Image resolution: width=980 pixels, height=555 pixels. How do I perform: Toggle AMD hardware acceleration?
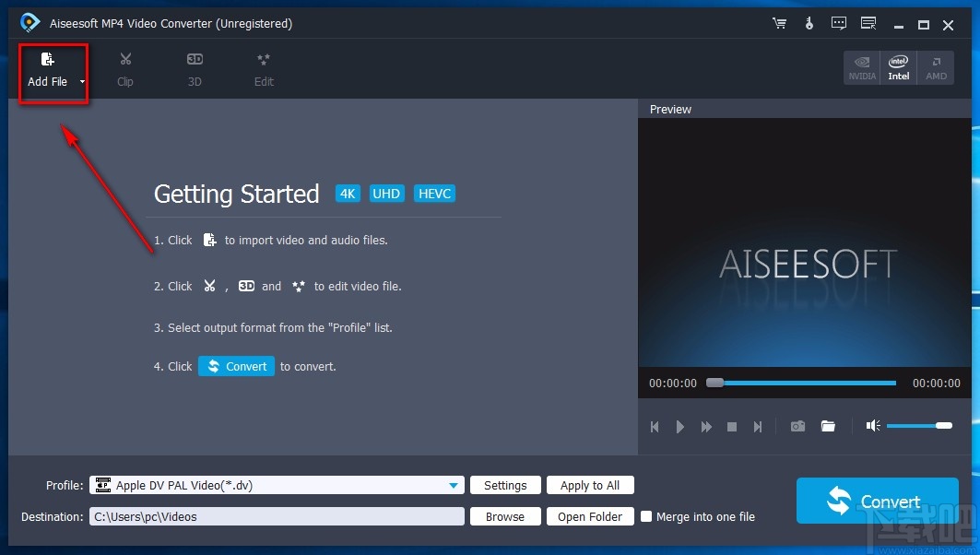pos(935,67)
